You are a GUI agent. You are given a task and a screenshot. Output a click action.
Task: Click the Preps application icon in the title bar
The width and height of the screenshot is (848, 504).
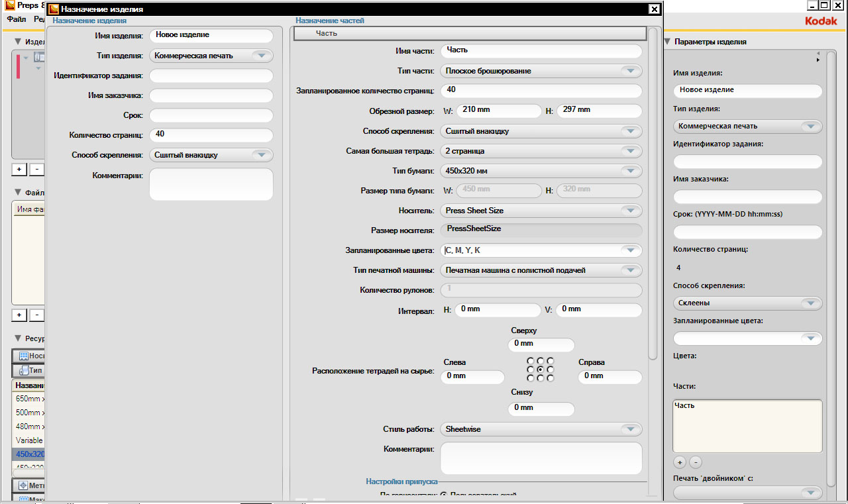click(10, 5)
